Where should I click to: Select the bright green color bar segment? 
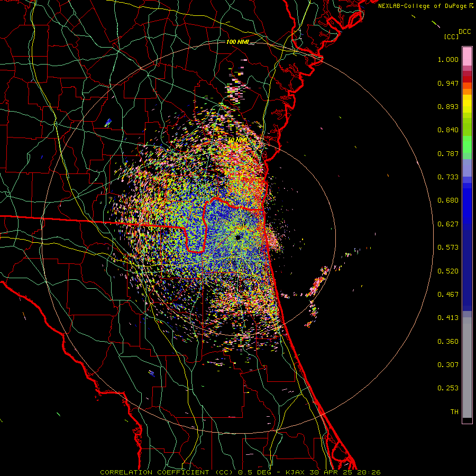467,144
